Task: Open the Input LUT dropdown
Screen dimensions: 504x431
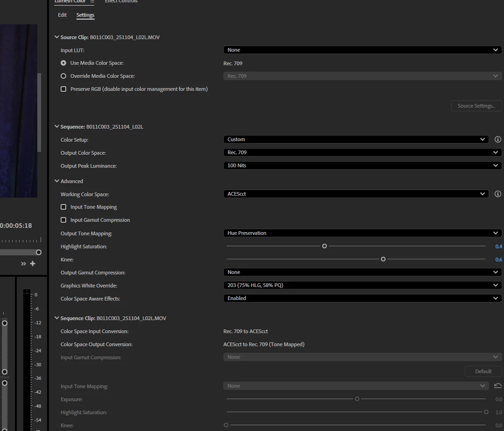Action: (362, 50)
